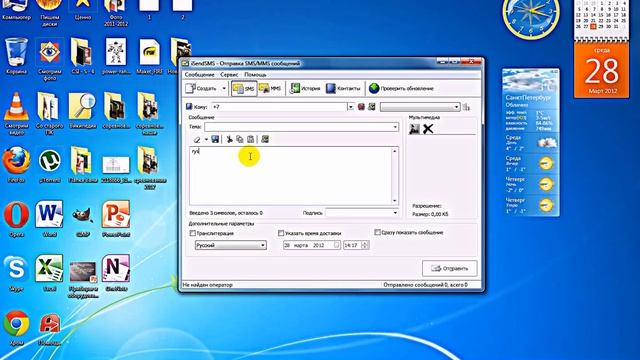Enable Сразу показать сообщение checkbox
The width and height of the screenshot is (640, 360).
(x=377, y=232)
